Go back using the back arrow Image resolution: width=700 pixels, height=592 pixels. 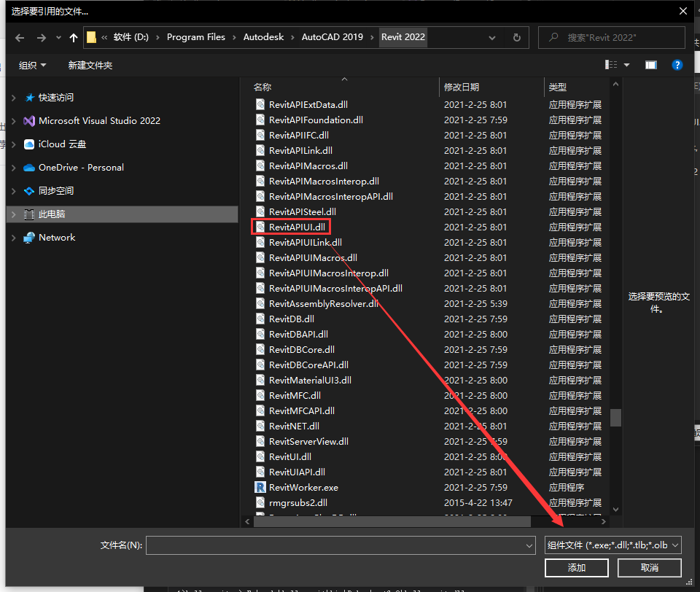[x=20, y=37]
